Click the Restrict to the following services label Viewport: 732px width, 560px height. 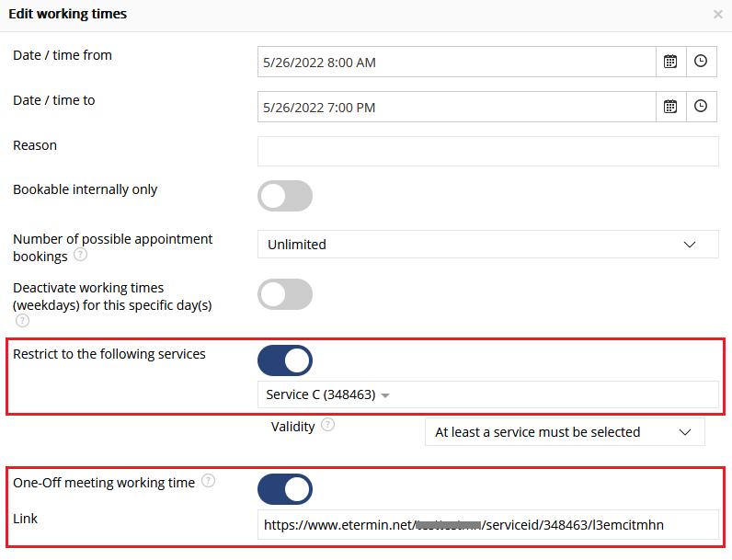(x=109, y=354)
